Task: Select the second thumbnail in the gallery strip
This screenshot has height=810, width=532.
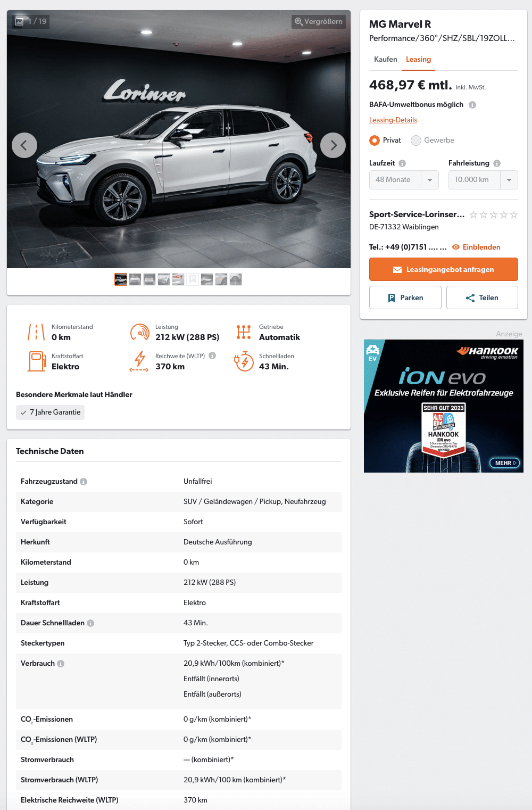Action: [135, 279]
